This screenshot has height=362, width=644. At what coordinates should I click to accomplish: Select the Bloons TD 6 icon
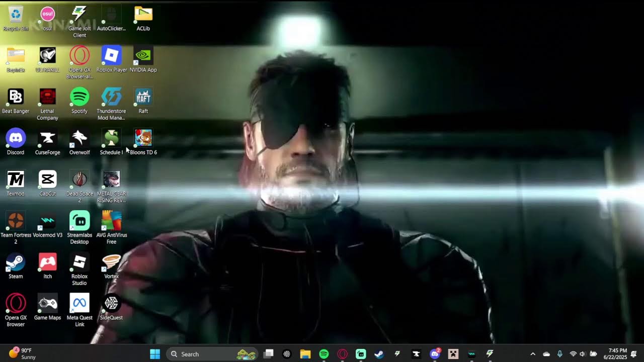pyautogui.click(x=143, y=142)
